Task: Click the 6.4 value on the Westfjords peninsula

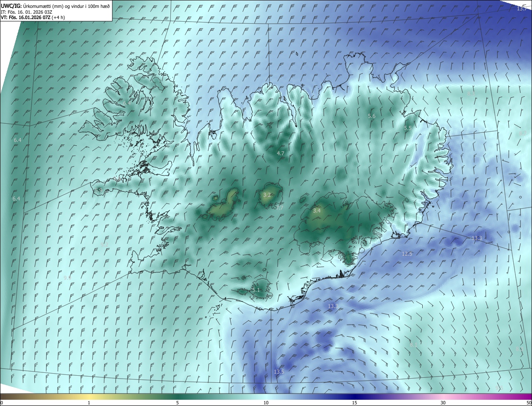Action: click(x=126, y=103)
